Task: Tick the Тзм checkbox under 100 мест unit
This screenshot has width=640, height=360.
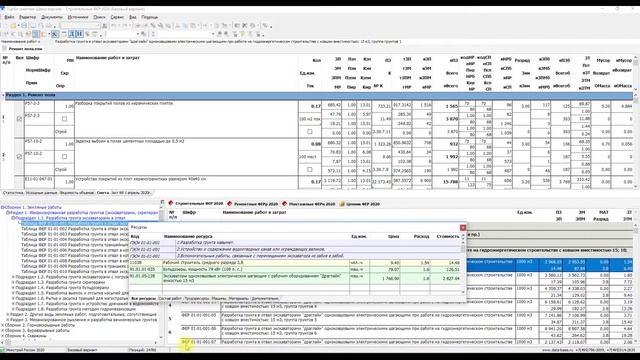Action: 310,169
